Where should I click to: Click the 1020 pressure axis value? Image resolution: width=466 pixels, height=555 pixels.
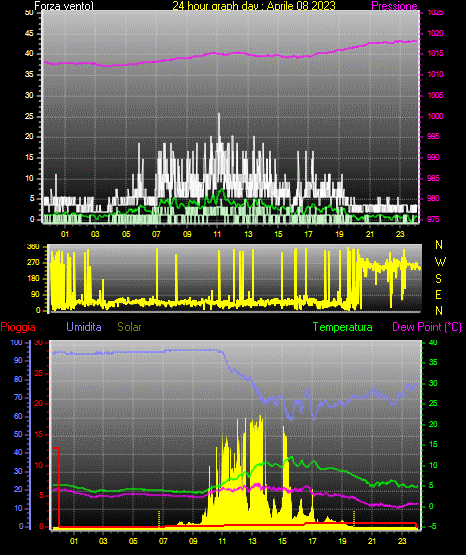coord(435,33)
